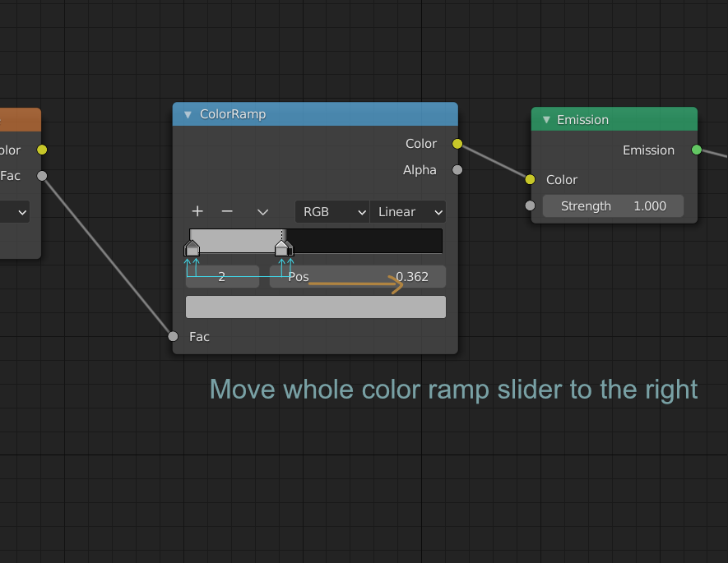
Task: Collapse the Emission node with its triangle
Action: (x=546, y=120)
